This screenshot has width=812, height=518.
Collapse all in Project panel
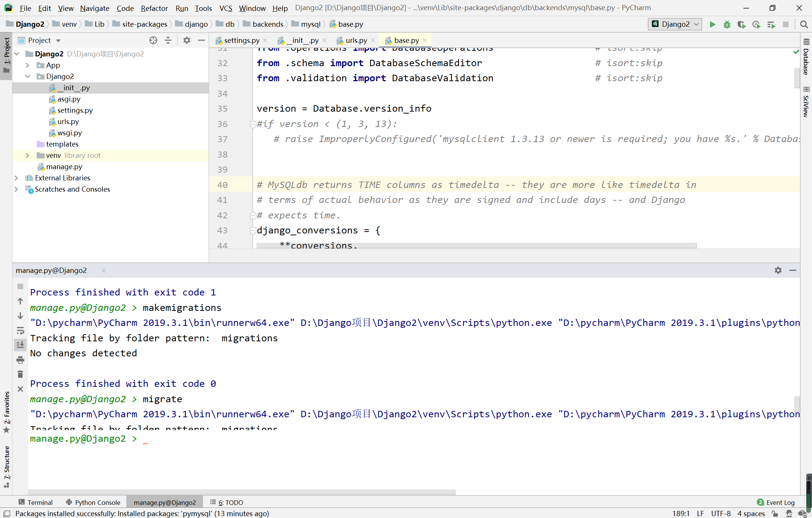[x=168, y=40]
